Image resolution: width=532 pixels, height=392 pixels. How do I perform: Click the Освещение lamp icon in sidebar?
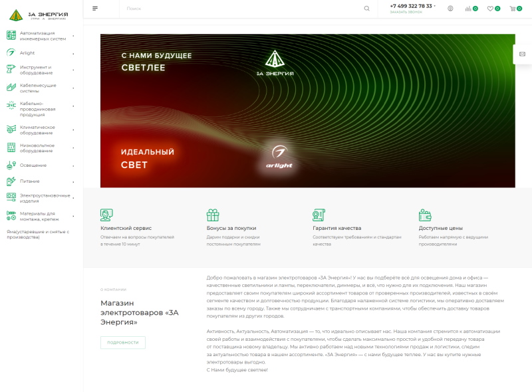(x=11, y=165)
